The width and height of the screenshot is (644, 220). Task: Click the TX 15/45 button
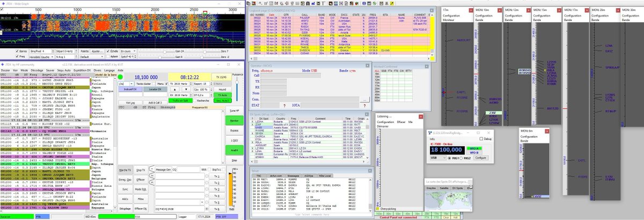(x=222, y=77)
